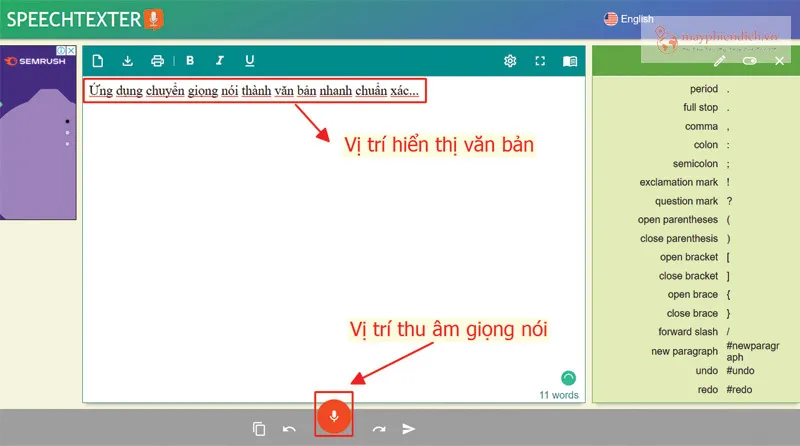Close the voice commands panel

(779, 61)
